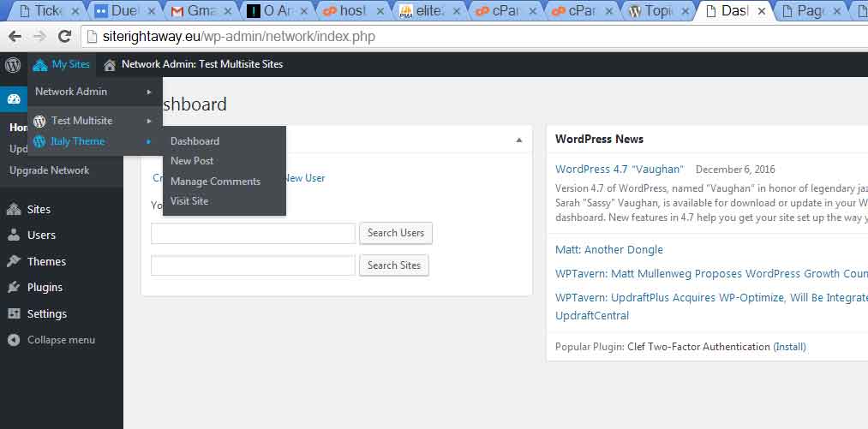Click the Network Admin home icon
Image resolution: width=868 pixels, height=429 pixels.
click(x=110, y=65)
